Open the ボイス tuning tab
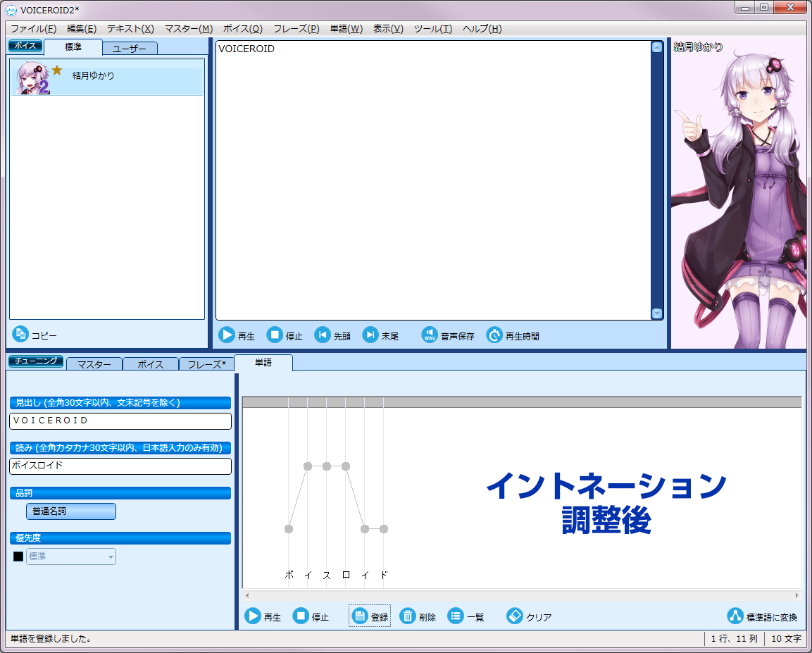The height and width of the screenshot is (653, 812). (x=151, y=364)
